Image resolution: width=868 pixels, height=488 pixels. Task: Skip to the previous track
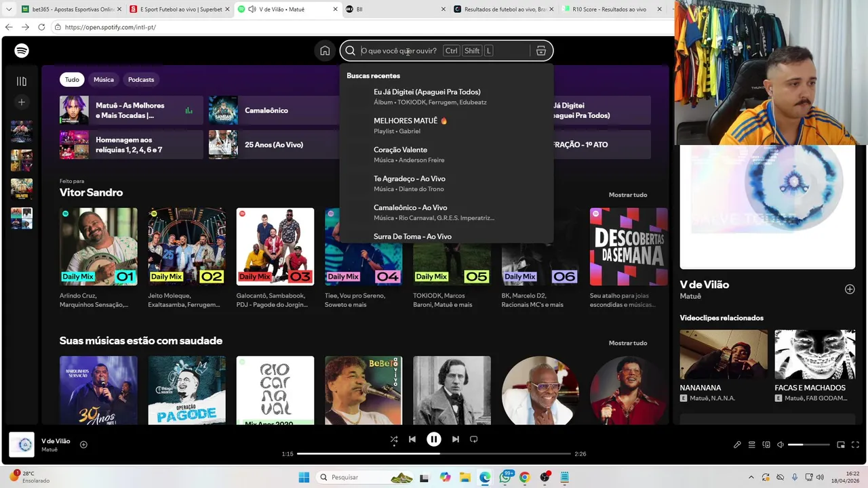click(x=412, y=439)
